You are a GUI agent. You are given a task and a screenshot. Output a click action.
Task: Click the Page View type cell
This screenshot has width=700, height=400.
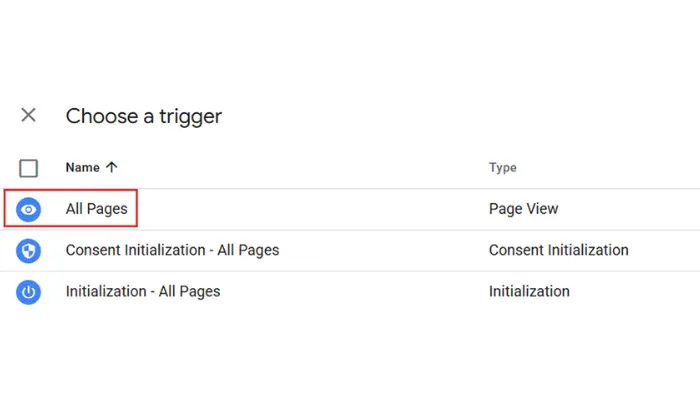(523, 209)
